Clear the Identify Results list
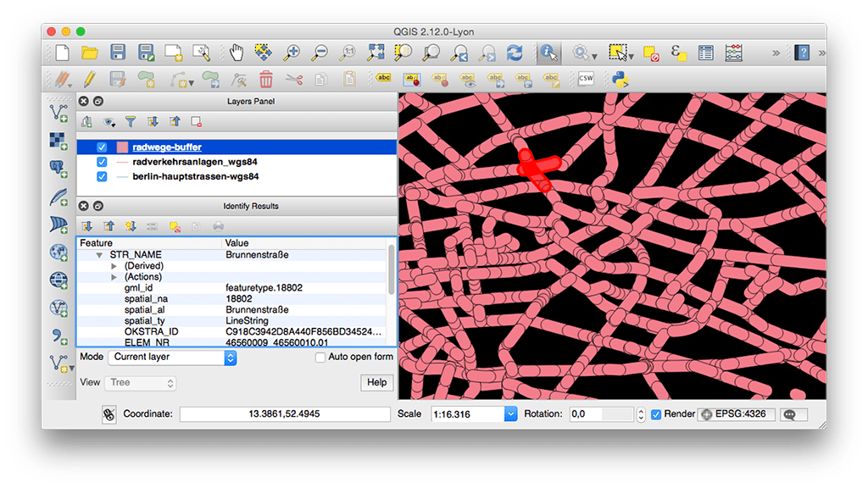The width and height of the screenshot is (868, 488). 175,226
